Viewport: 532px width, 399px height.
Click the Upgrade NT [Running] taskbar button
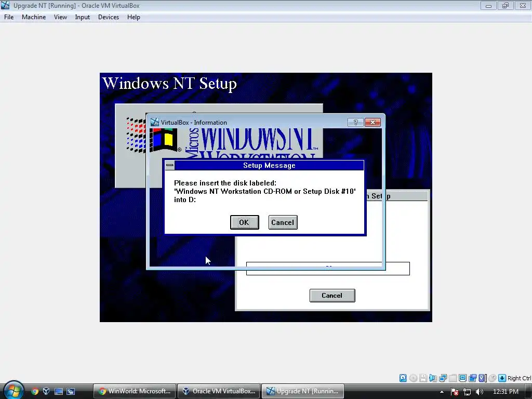click(x=303, y=391)
